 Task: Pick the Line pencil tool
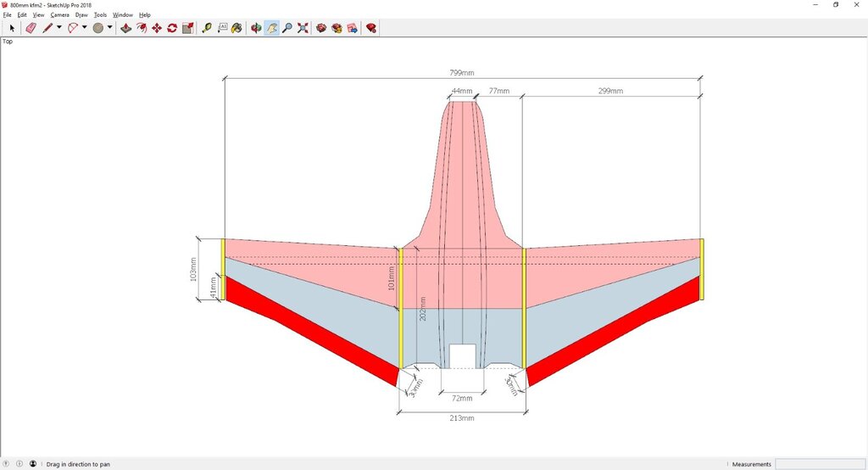(x=47, y=28)
